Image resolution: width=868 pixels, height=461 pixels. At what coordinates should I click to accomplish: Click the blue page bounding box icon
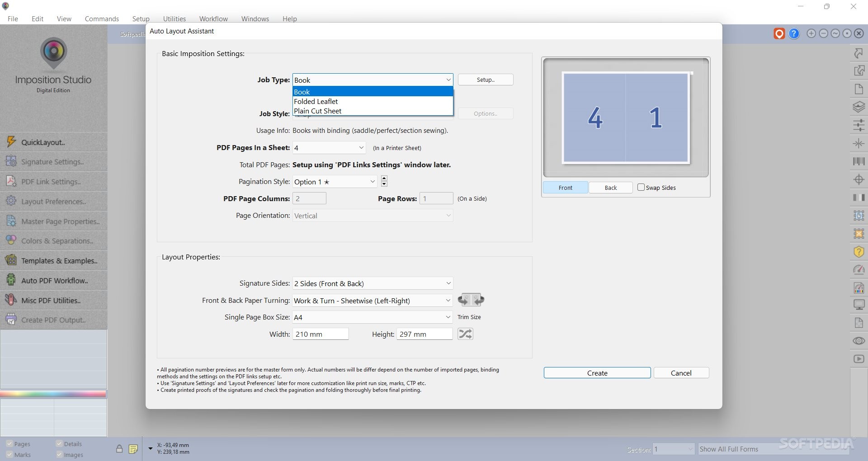[859, 216]
